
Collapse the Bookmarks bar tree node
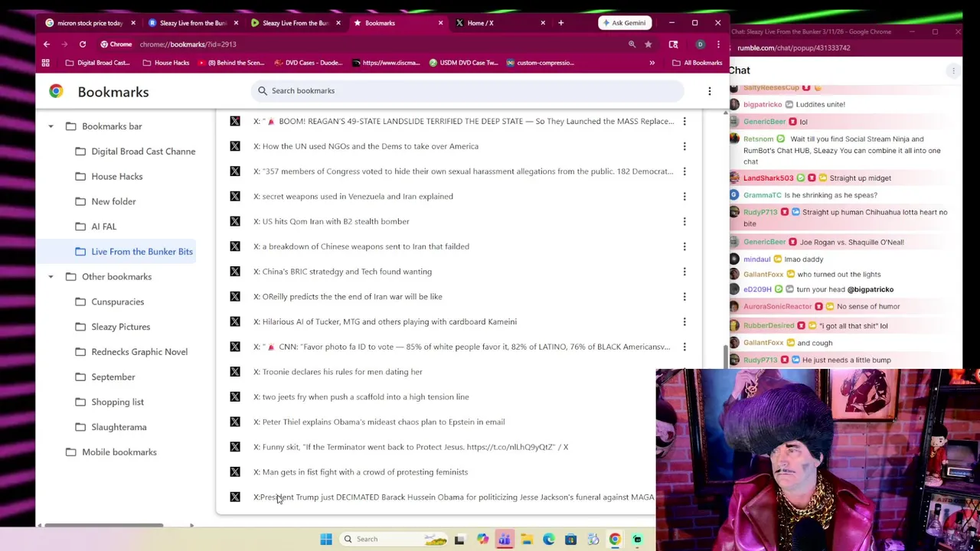(51, 126)
